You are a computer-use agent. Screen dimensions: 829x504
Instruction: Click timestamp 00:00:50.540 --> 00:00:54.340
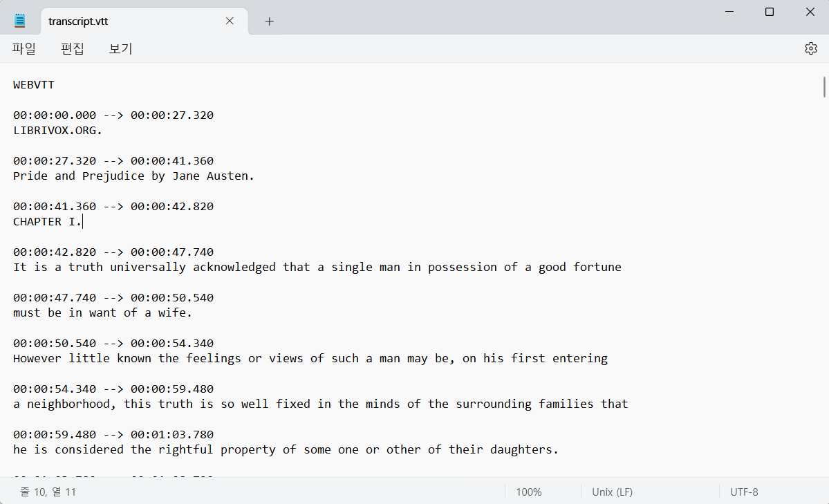[x=113, y=343]
